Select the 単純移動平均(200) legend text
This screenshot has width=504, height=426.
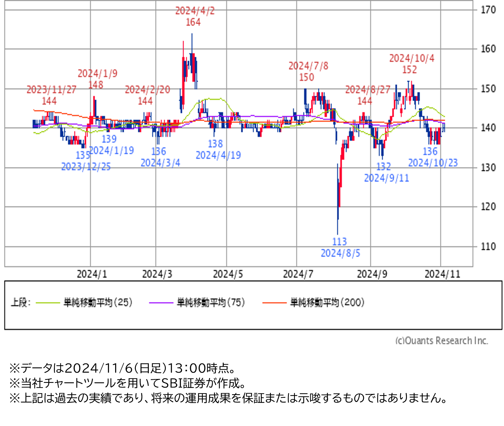pyautogui.click(x=327, y=302)
